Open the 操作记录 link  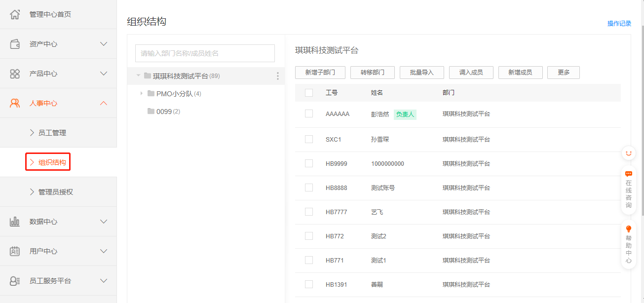coord(619,24)
